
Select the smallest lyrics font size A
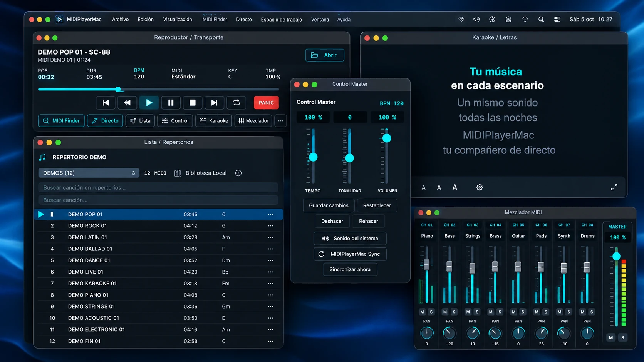pos(424,188)
